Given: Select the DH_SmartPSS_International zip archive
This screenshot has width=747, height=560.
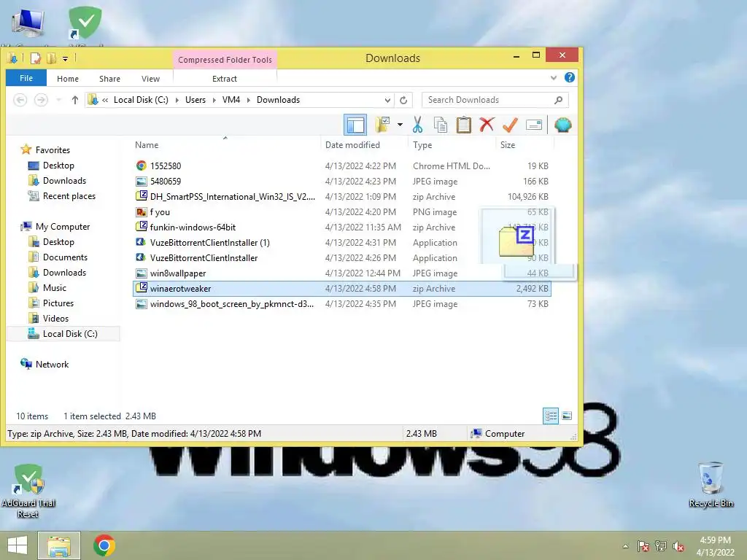Looking at the screenshot, I should click(342, 197).
